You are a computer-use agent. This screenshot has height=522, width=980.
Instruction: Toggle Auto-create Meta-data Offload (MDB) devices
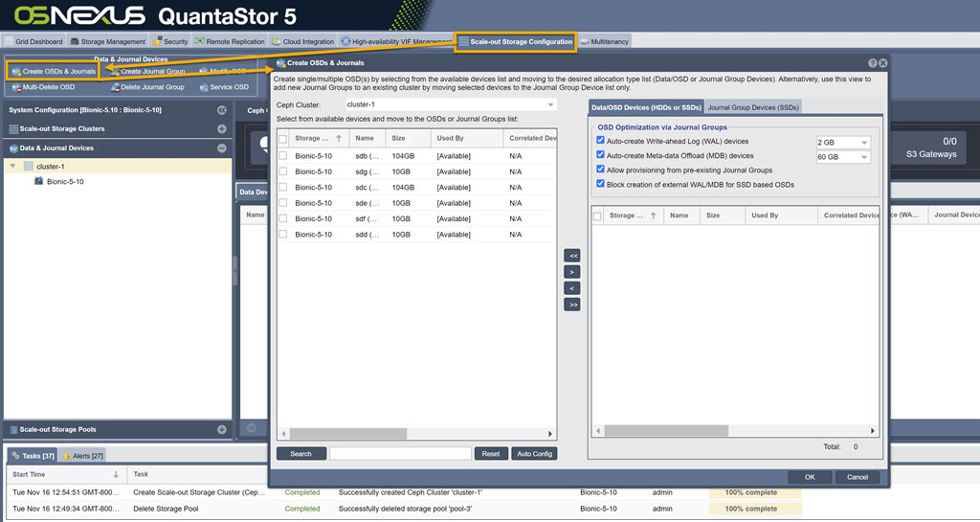[601, 155]
